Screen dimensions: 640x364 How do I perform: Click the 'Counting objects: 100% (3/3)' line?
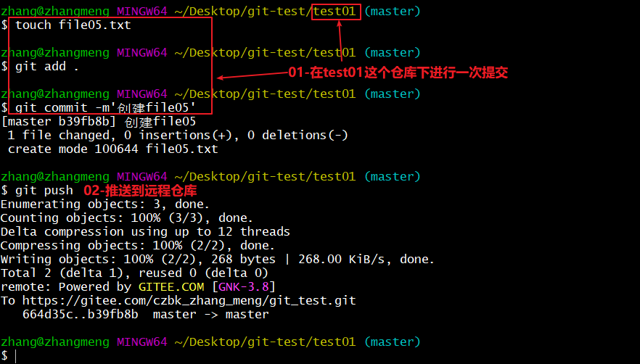(126, 218)
